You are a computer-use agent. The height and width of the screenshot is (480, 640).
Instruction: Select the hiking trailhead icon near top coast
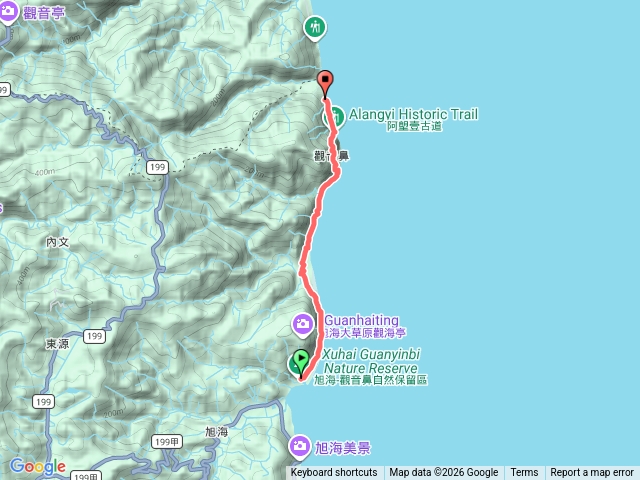[315, 28]
